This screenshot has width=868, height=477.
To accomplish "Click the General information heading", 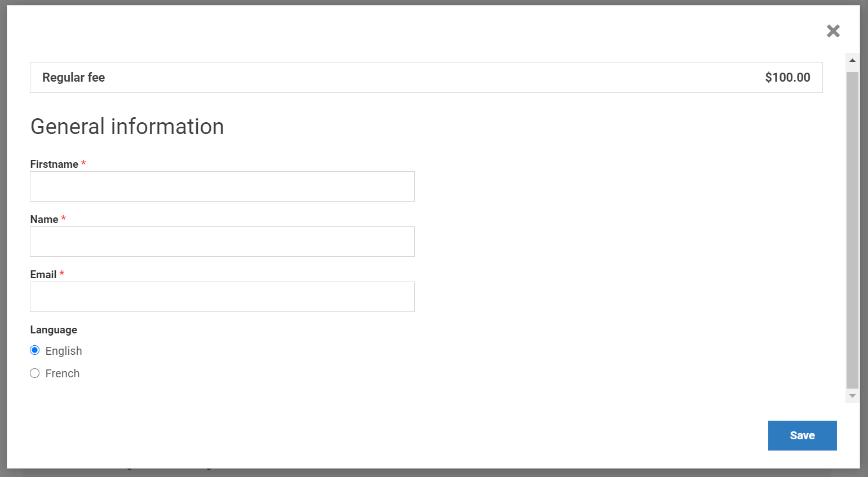I will pyautogui.click(x=127, y=127).
